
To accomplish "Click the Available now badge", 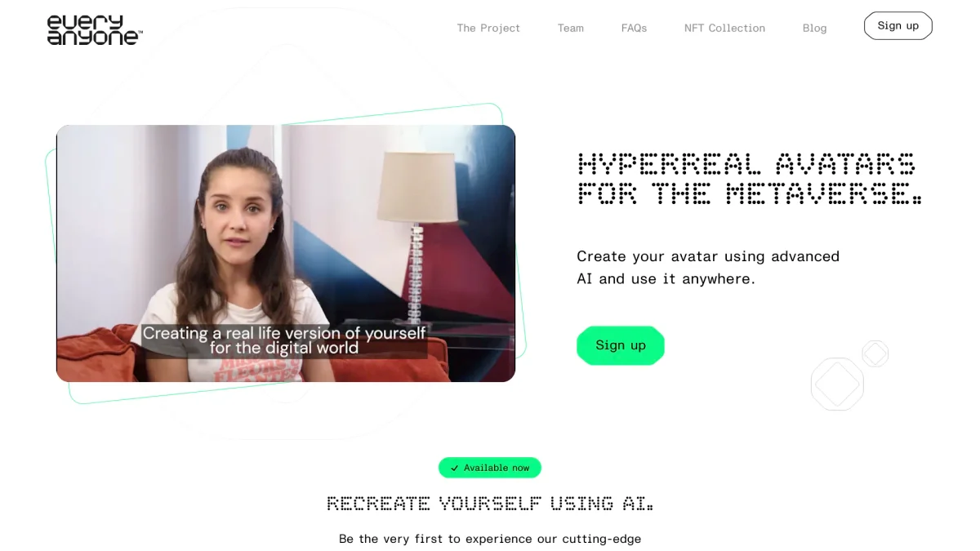I will coord(490,468).
